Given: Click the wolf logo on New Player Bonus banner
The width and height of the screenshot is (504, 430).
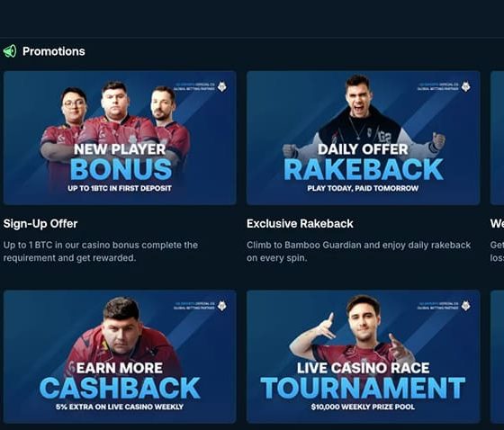Looking at the screenshot, I should (222, 86).
